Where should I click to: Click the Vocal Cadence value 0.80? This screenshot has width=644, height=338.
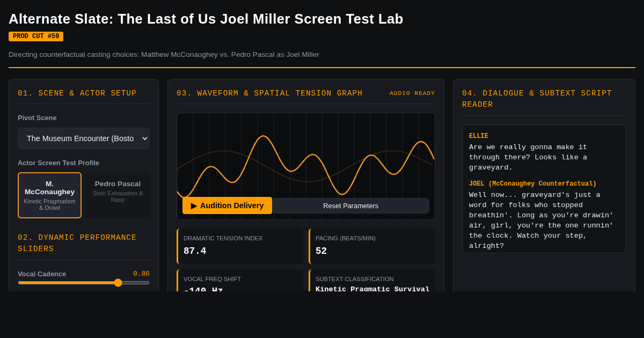coord(141,274)
